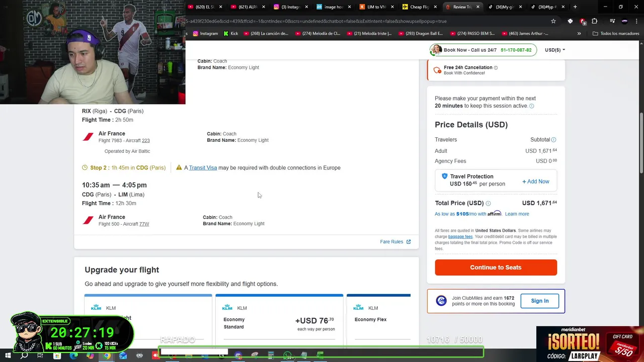
Task: Open the Chrome profile avatar icon
Action: coord(624,21)
